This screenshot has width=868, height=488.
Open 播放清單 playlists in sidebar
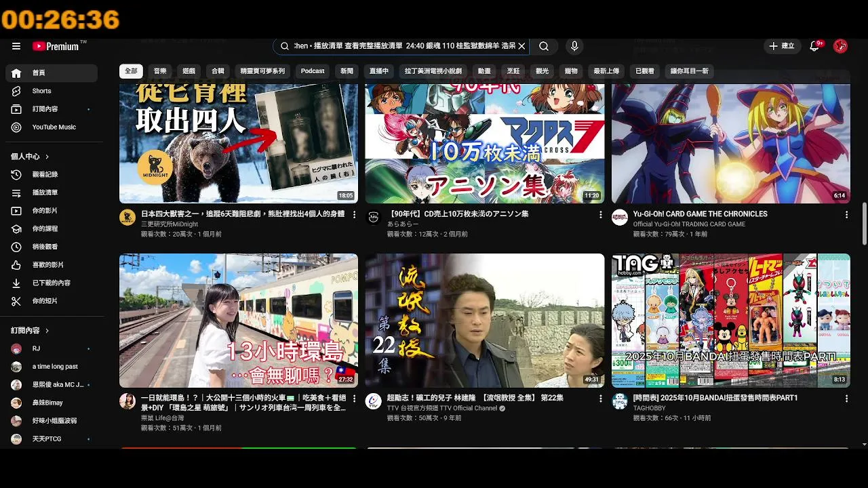pyautogui.click(x=52, y=192)
